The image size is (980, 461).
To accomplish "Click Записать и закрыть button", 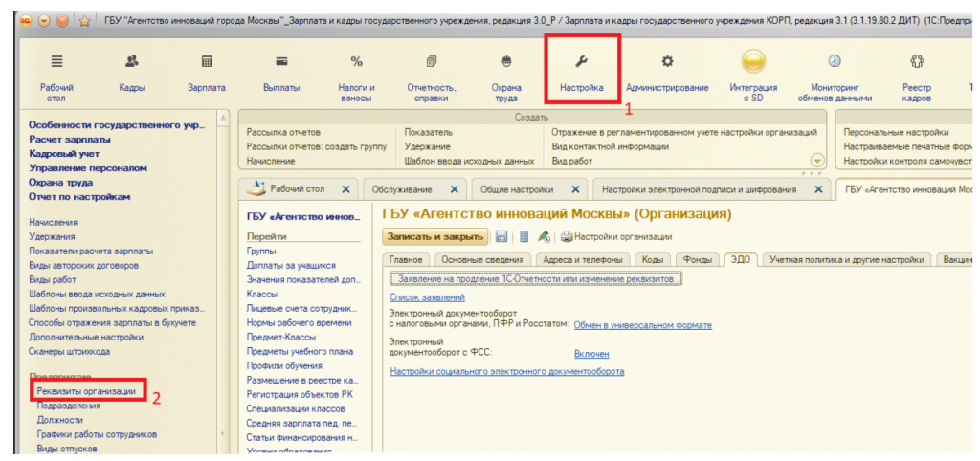I will tap(435, 236).
